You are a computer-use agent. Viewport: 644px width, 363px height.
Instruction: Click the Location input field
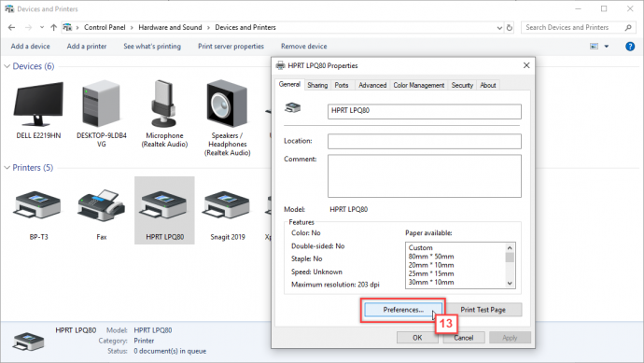(425, 141)
